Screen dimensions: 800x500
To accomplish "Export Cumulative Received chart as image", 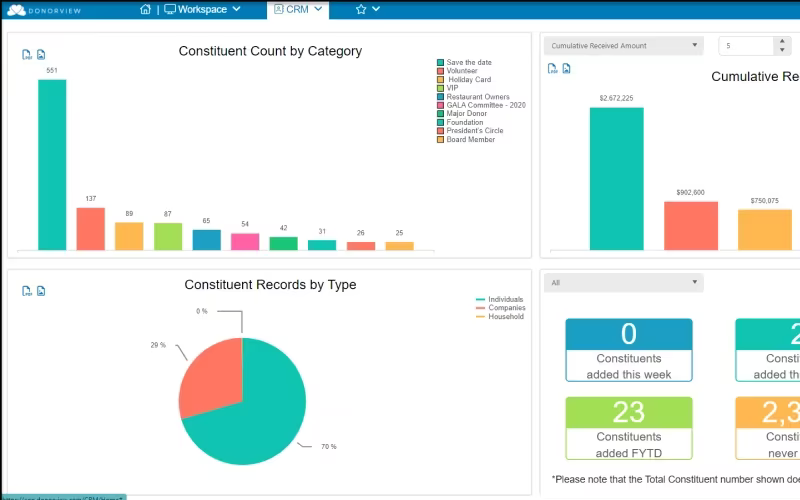I will point(566,68).
